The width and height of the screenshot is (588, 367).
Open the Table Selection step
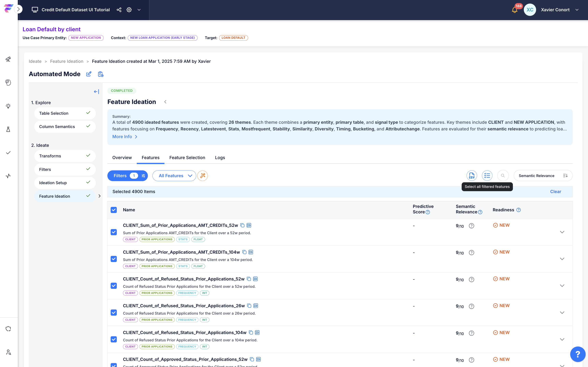click(x=65, y=113)
